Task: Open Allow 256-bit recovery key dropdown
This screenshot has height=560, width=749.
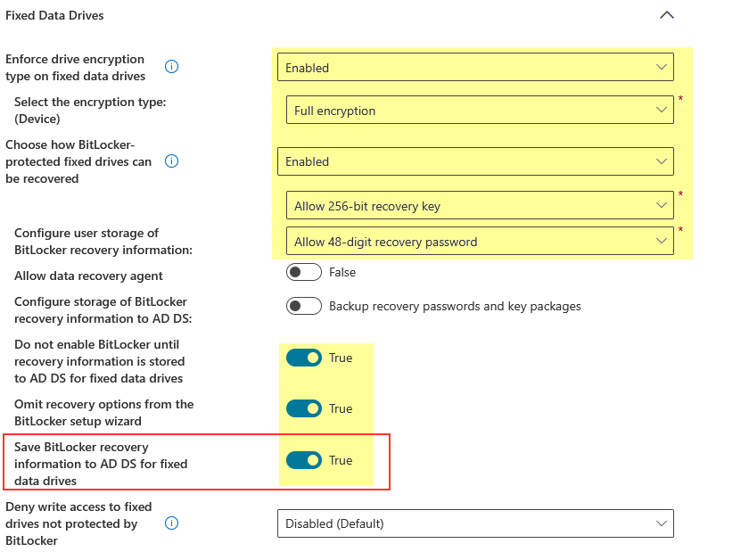Action: coord(480,205)
